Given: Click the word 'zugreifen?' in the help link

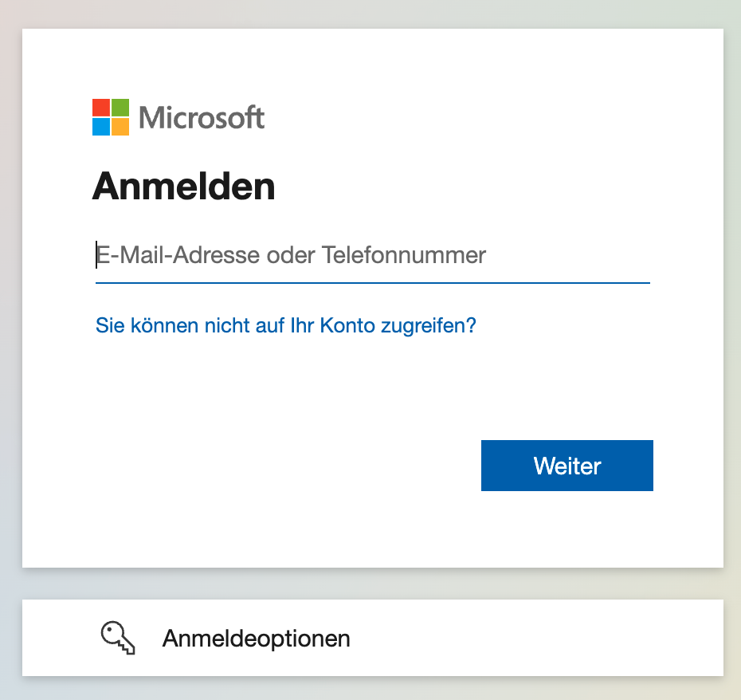Looking at the screenshot, I should [429, 325].
